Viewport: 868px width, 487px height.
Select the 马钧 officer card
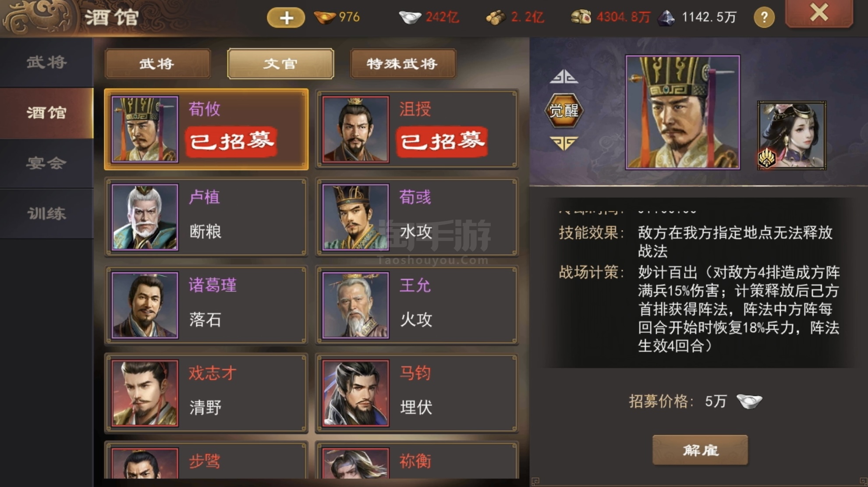point(417,393)
